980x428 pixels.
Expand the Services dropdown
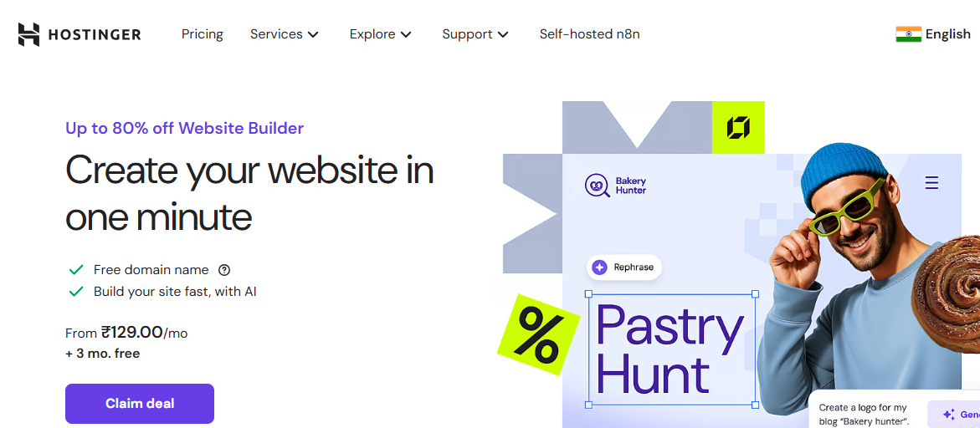pyautogui.click(x=285, y=34)
